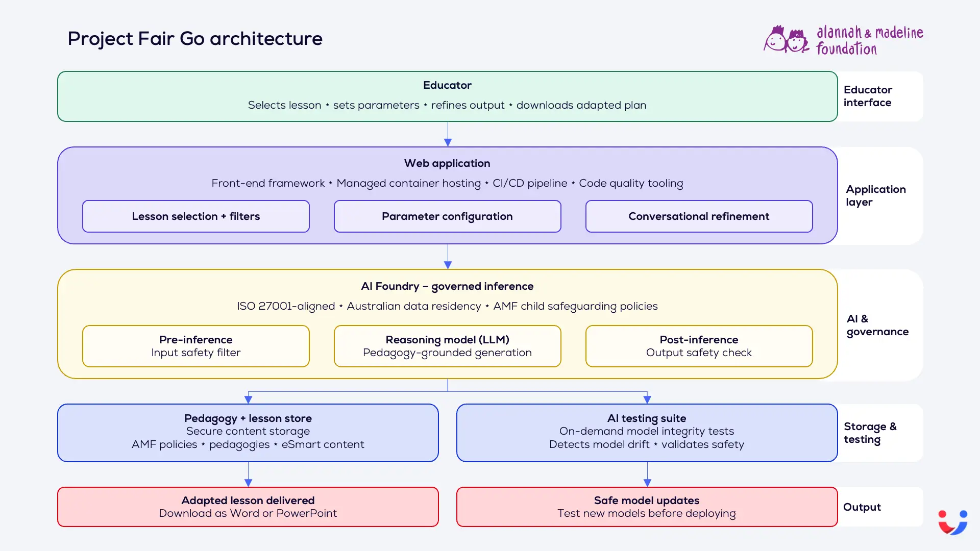The image size is (980, 551).
Task: Select the 'AI testing suite' box
Action: [x=647, y=433]
